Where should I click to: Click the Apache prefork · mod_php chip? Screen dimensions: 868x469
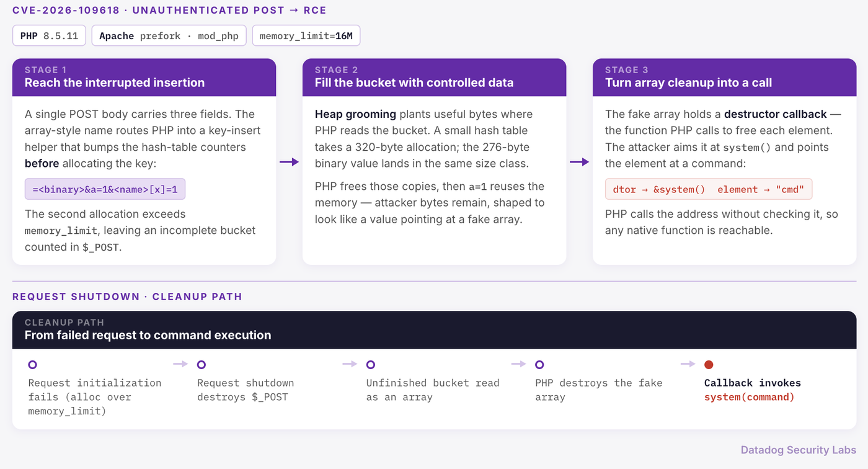[x=169, y=35]
